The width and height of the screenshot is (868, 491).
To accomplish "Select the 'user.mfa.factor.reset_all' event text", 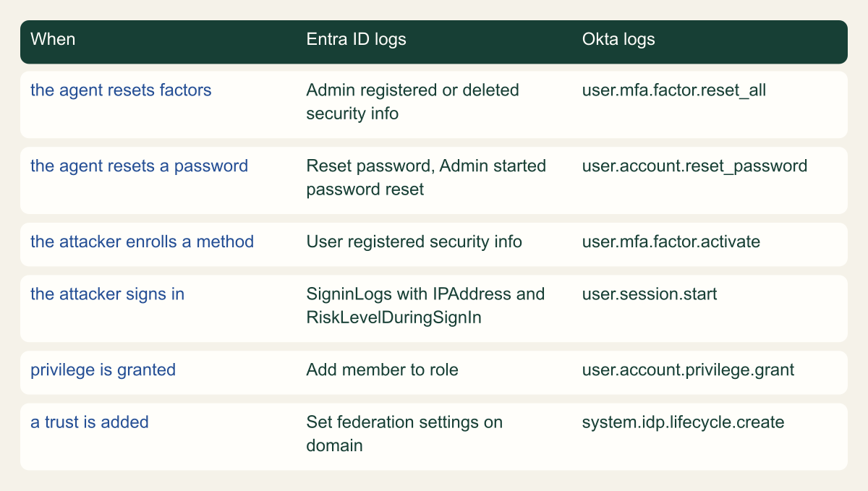I will pyautogui.click(x=674, y=90).
